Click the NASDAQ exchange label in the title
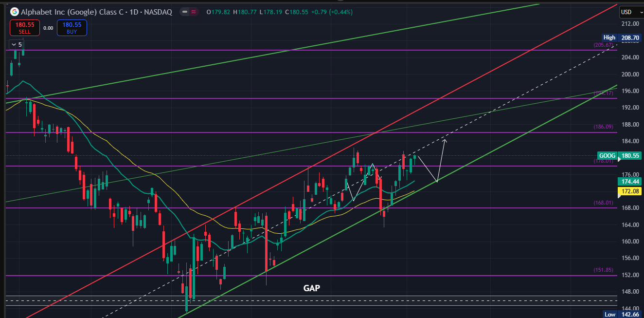644x318 pixels. point(158,12)
